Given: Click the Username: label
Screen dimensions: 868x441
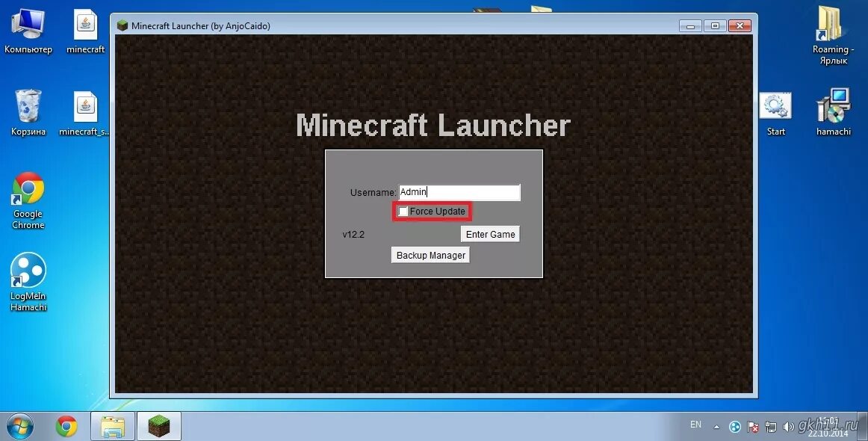Looking at the screenshot, I should (373, 193).
